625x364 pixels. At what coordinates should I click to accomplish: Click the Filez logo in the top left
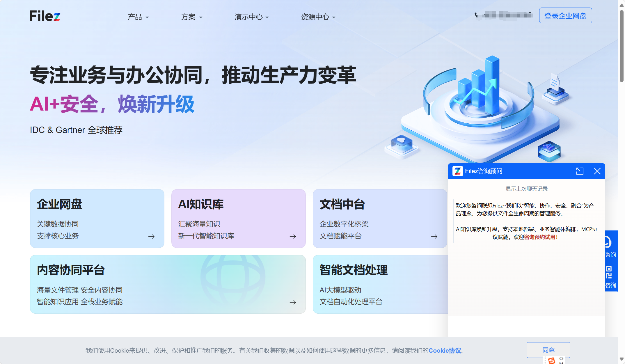[x=45, y=16]
